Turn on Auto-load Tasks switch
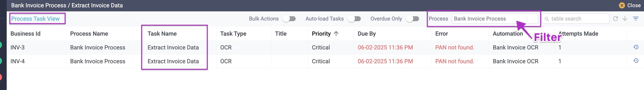Image resolution: width=644 pixels, height=90 pixels. [x=355, y=19]
